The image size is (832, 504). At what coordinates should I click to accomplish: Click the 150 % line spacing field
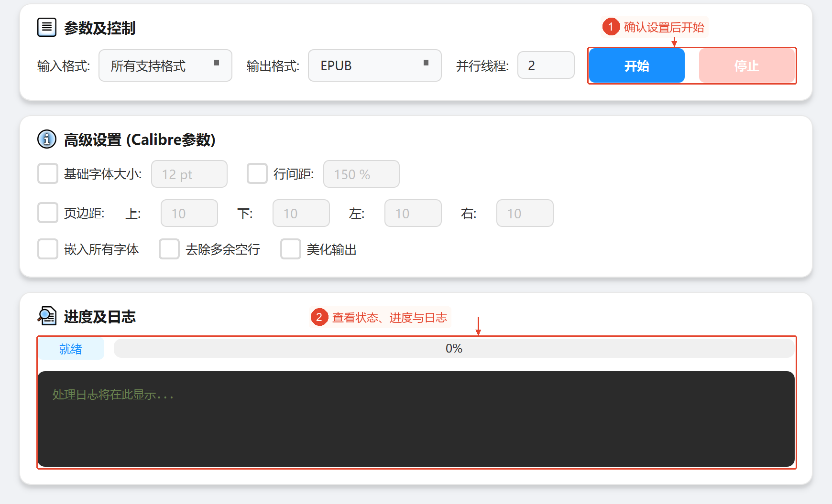[361, 174]
